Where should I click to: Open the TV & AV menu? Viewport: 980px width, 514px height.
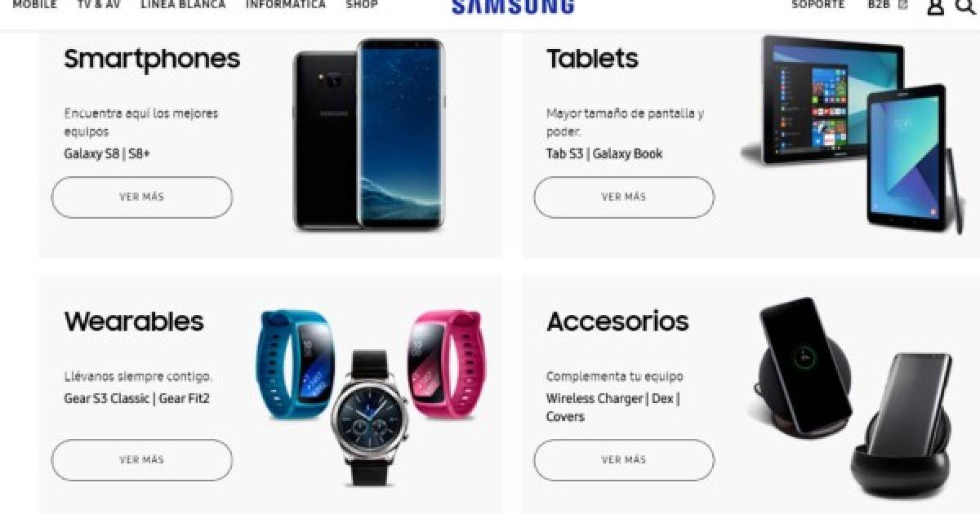(x=99, y=4)
